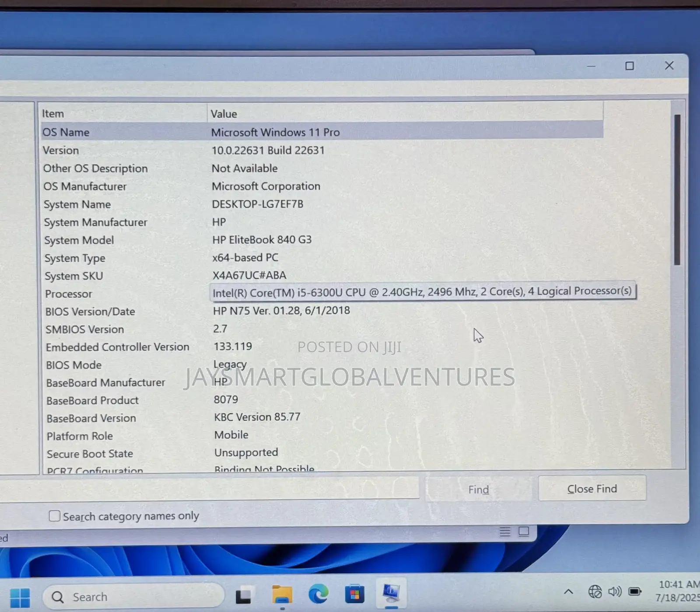Open Microsoft Edge from the taskbar

point(318,594)
